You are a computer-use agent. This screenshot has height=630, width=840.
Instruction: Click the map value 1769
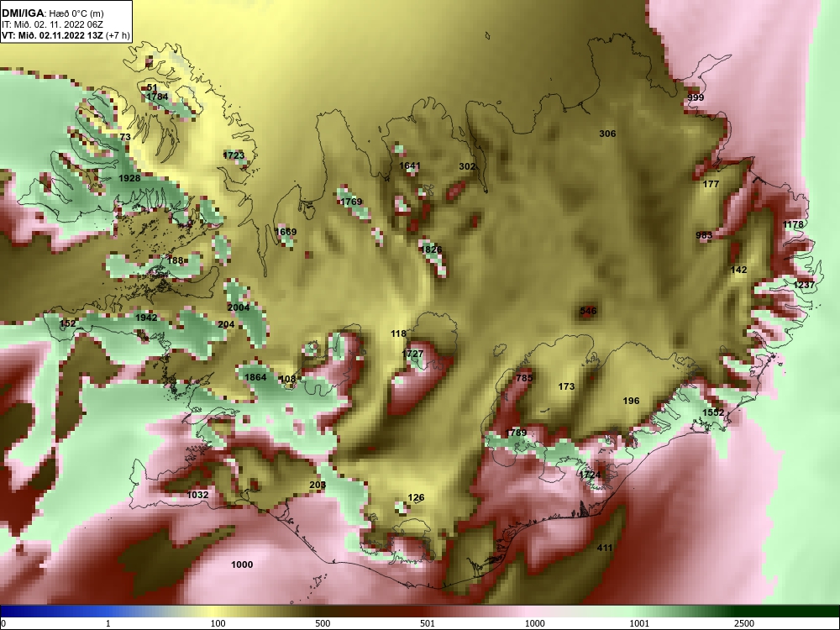coord(351,202)
